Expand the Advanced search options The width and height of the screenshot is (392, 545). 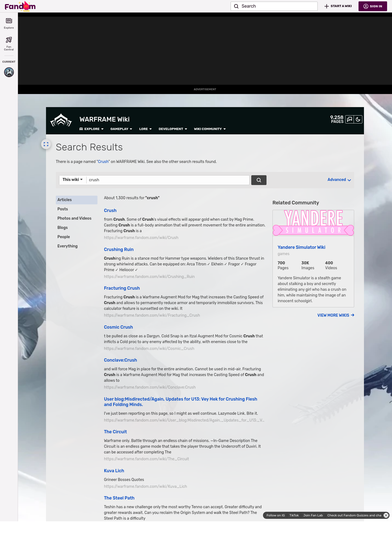tap(339, 180)
